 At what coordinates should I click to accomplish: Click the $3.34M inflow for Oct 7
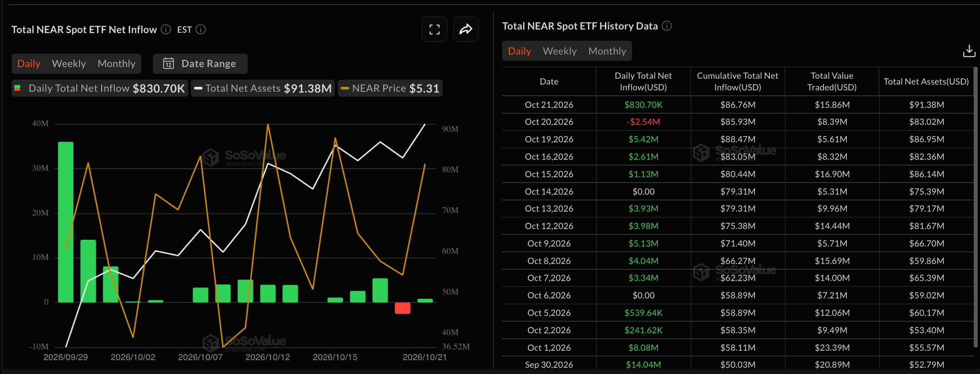pos(643,278)
